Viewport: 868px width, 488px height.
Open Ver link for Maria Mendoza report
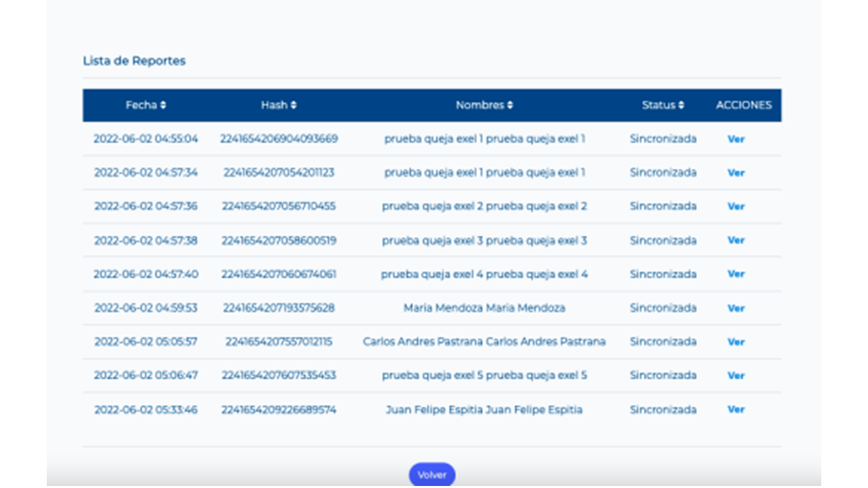736,308
